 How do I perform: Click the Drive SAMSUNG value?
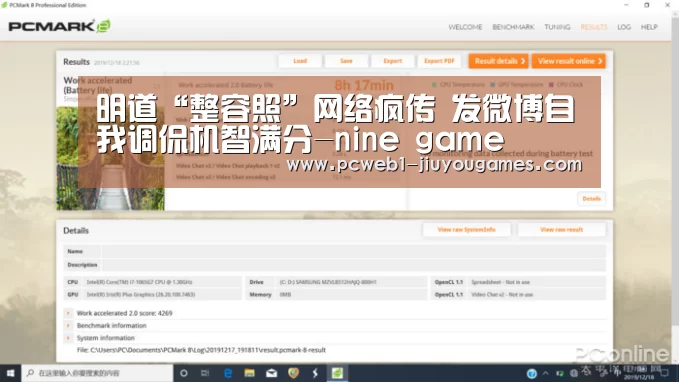point(328,282)
